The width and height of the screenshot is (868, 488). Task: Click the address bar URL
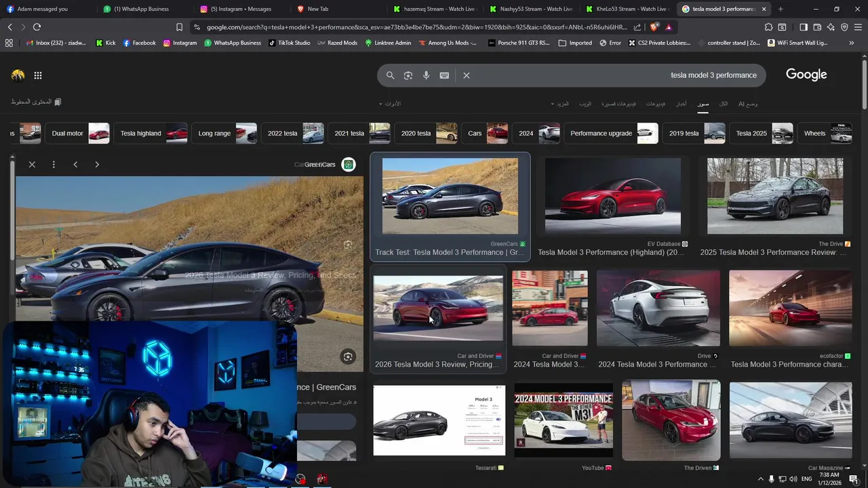point(416,27)
